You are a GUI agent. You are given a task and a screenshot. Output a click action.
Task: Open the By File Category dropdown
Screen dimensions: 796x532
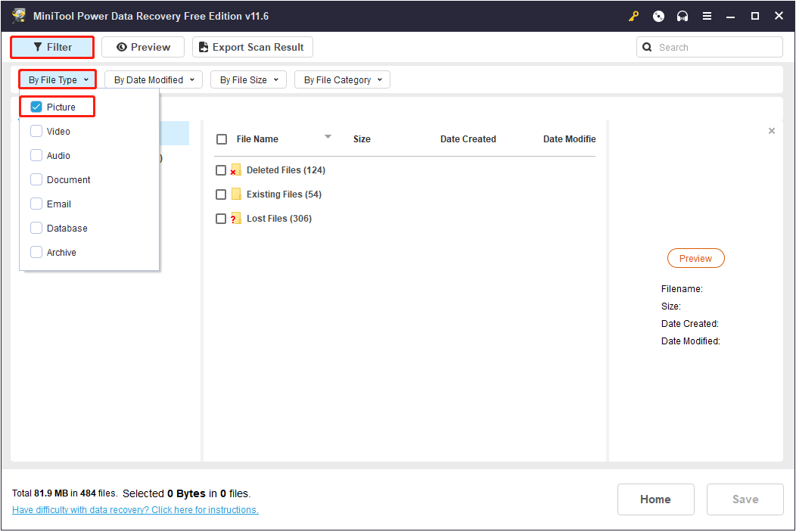(342, 79)
